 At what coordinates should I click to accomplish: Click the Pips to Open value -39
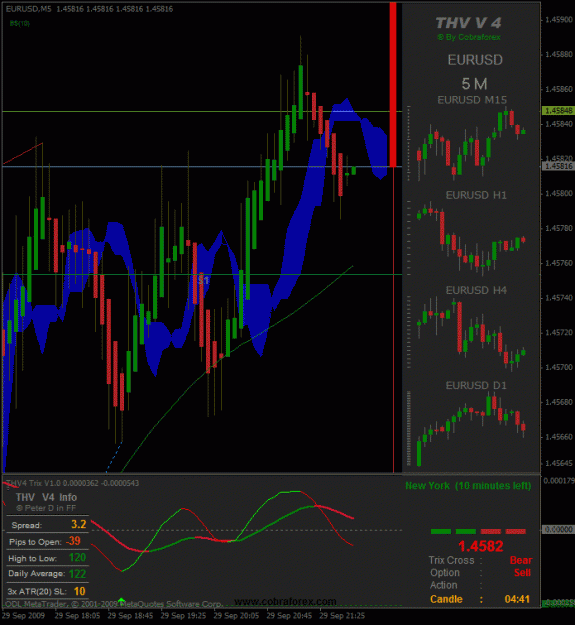(73, 541)
